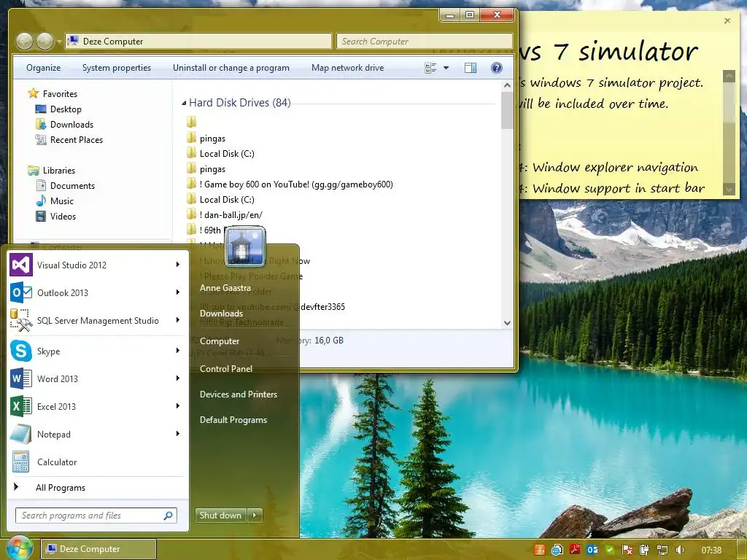This screenshot has width=747, height=560.
Task: Select the Game boy 600 on YouTube folder
Action: point(290,184)
